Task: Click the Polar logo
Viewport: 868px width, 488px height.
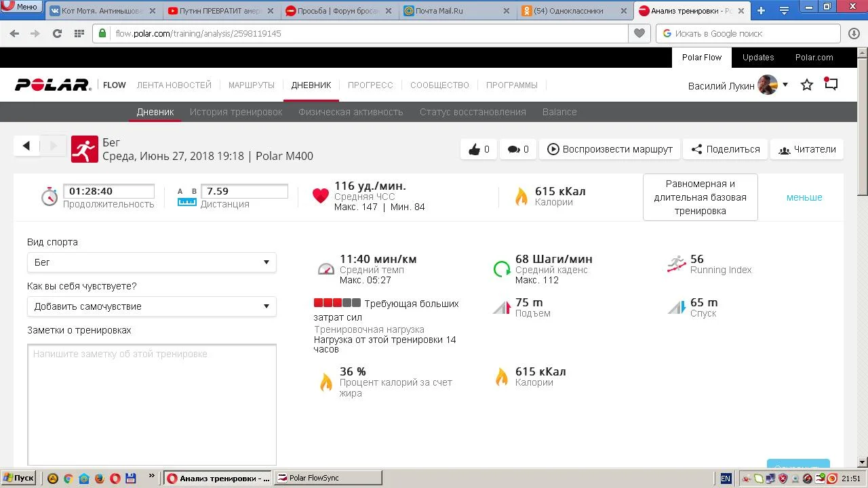Action: 53,85
